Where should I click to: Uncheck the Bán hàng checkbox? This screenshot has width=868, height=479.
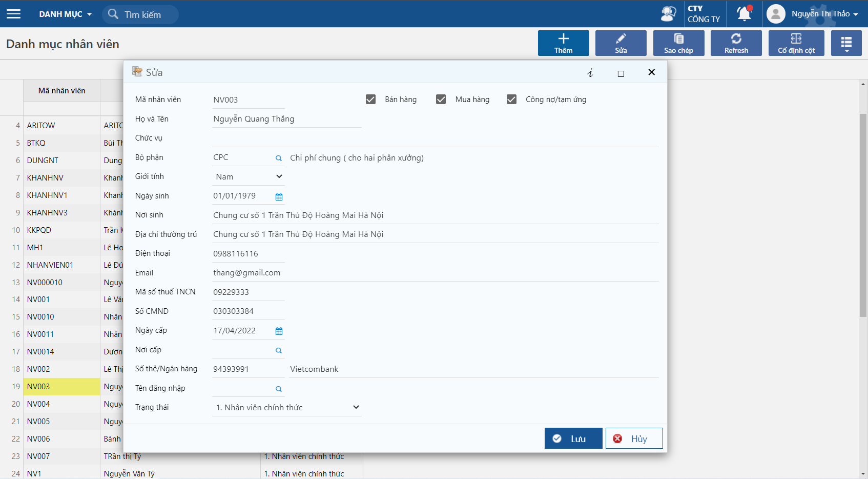click(370, 99)
